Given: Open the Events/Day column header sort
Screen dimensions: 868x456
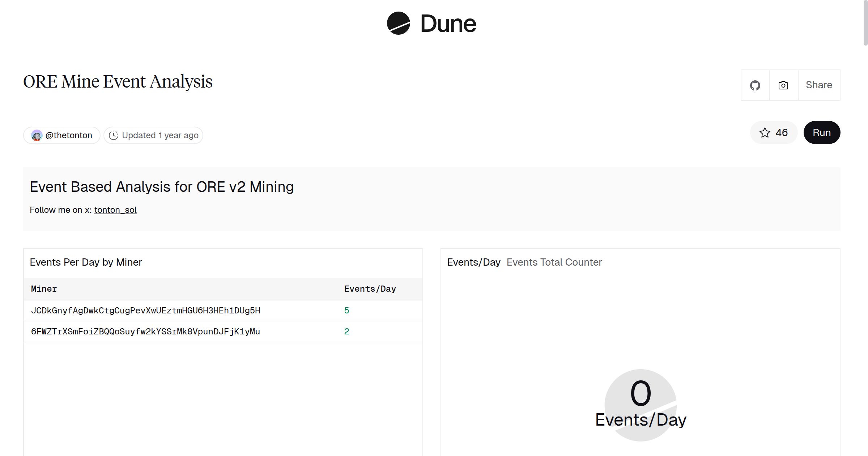Looking at the screenshot, I should (370, 288).
